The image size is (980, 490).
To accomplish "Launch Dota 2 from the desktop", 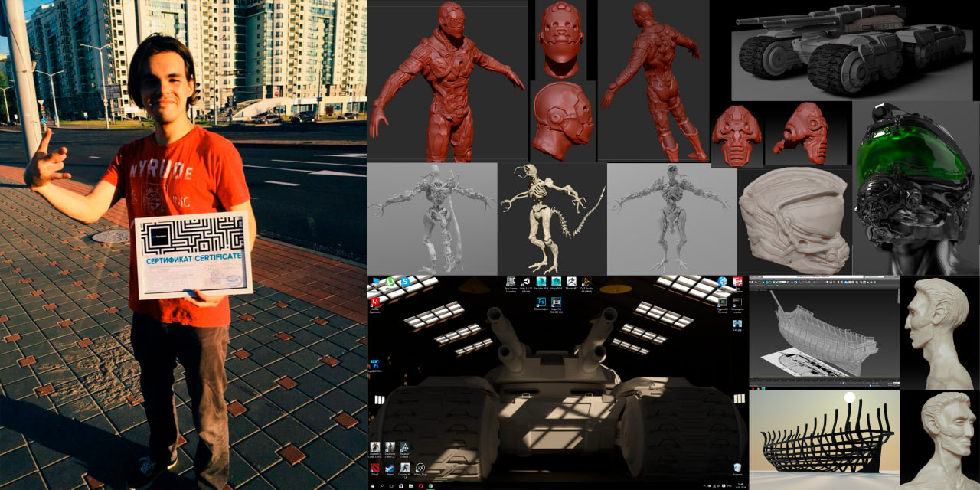I will coord(375,468).
